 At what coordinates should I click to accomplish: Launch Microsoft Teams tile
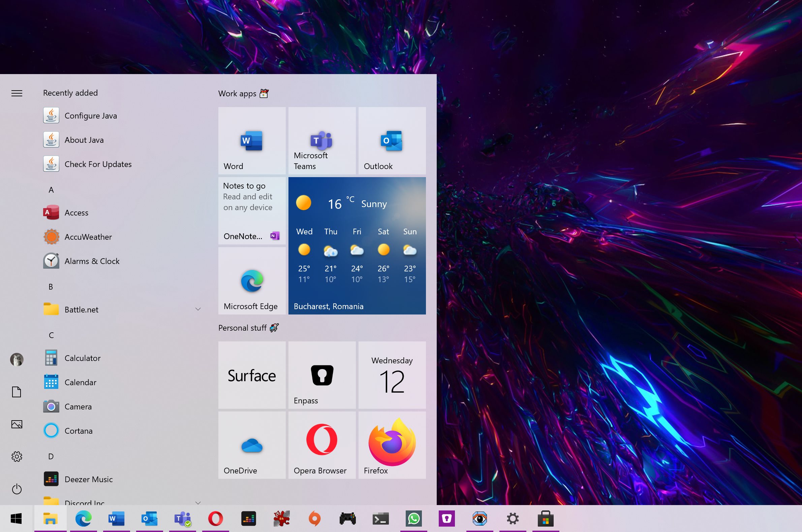click(322, 141)
